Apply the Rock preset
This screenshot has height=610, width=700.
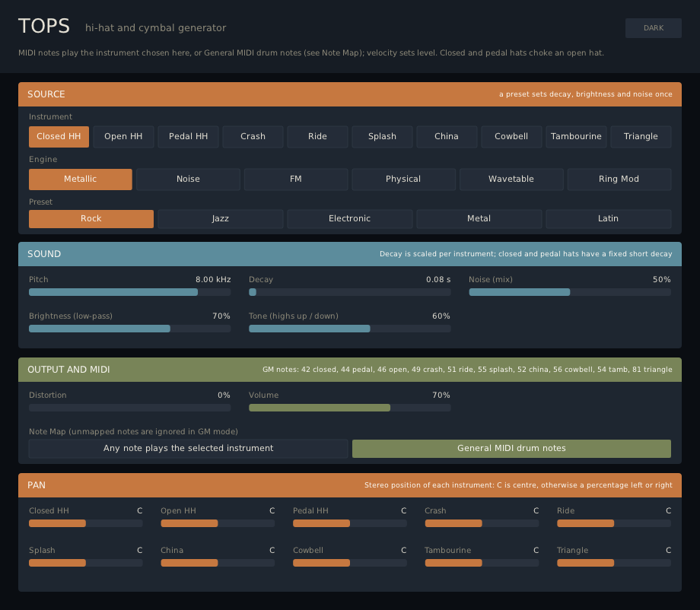(91, 218)
